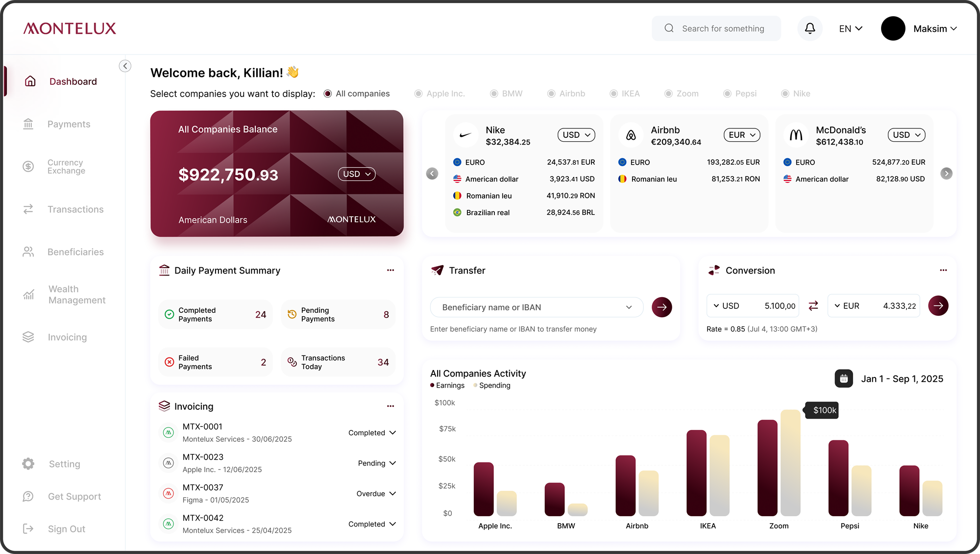Click the calendar icon for activity date range
This screenshot has height=554, width=980.
coord(844,378)
